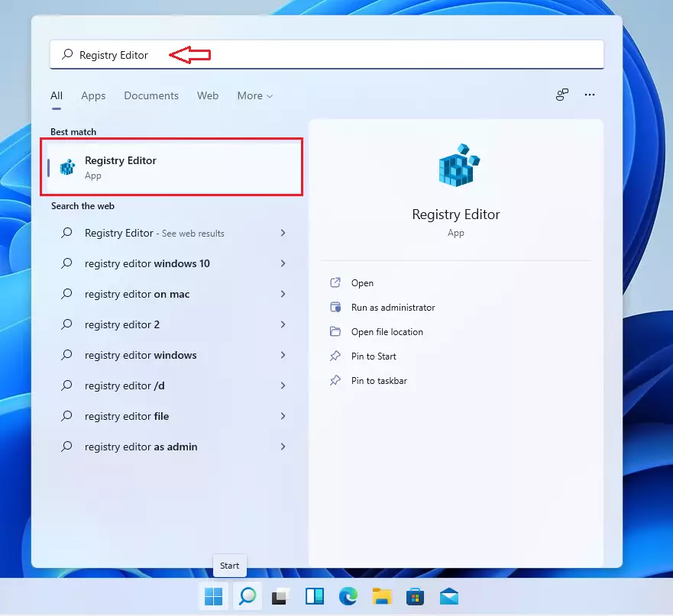Open Microsoft Store from the taskbar
The height and width of the screenshot is (616, 673).
pos(415,596)
